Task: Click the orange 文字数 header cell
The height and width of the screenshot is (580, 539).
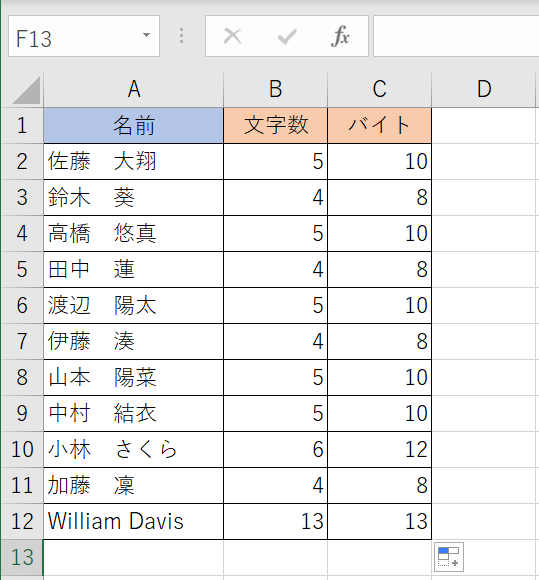Action: point(276,125)
